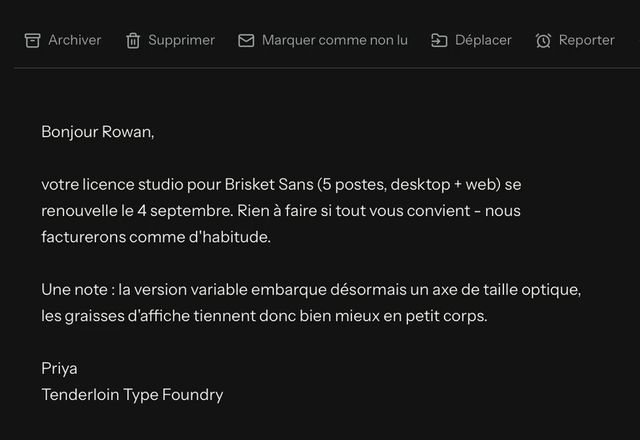Viewport: 640px width, 440px height.
Task: Click the Reporter alarm clock icon
Action: [x=543, y=40]
